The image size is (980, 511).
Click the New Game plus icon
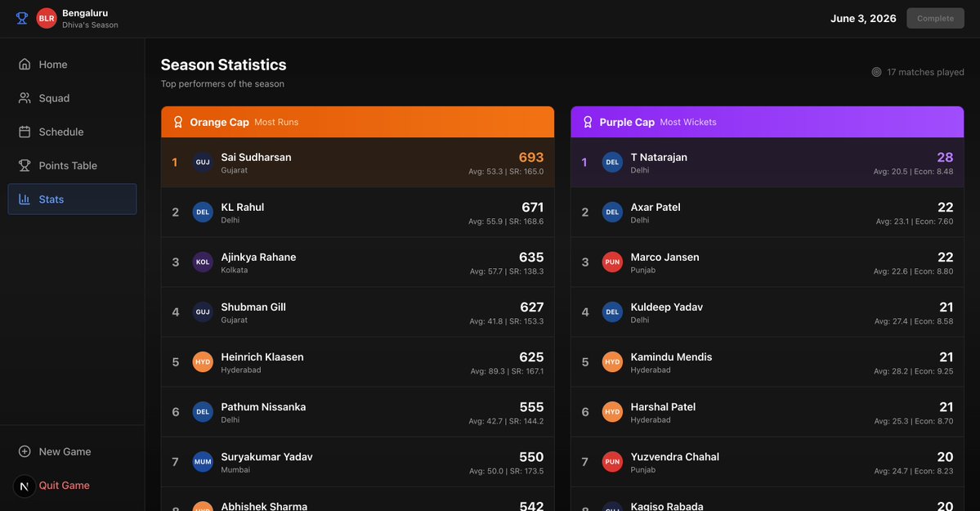[x=25, y=451]
